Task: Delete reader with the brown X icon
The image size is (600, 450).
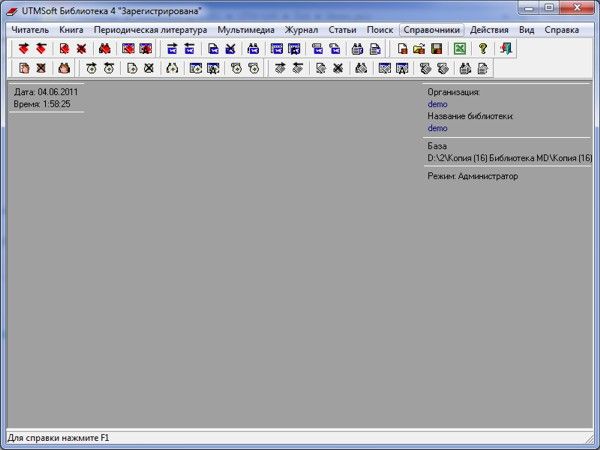Action: click(41, 68)
